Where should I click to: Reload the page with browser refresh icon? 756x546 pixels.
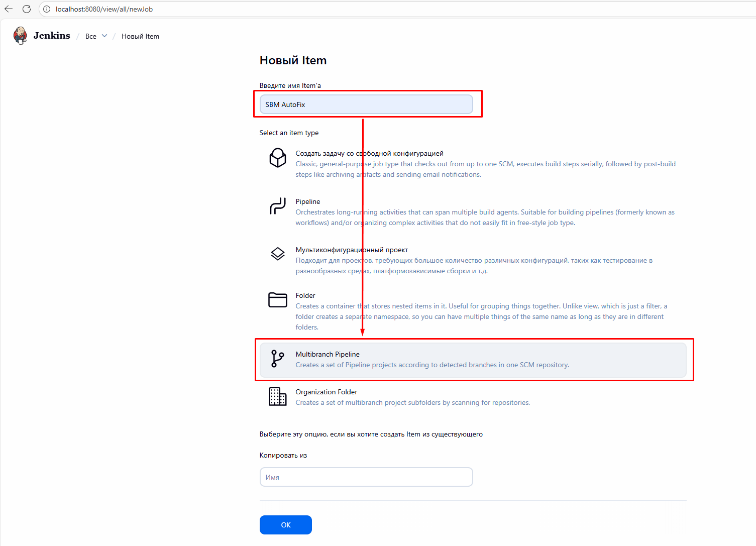point(27,9)
